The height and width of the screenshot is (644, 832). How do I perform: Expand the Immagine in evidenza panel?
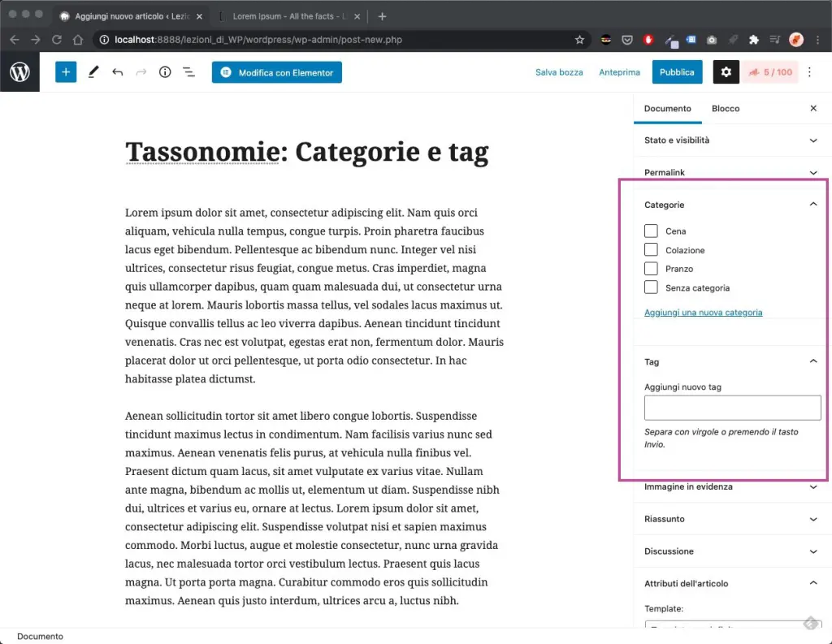[731, 487]
